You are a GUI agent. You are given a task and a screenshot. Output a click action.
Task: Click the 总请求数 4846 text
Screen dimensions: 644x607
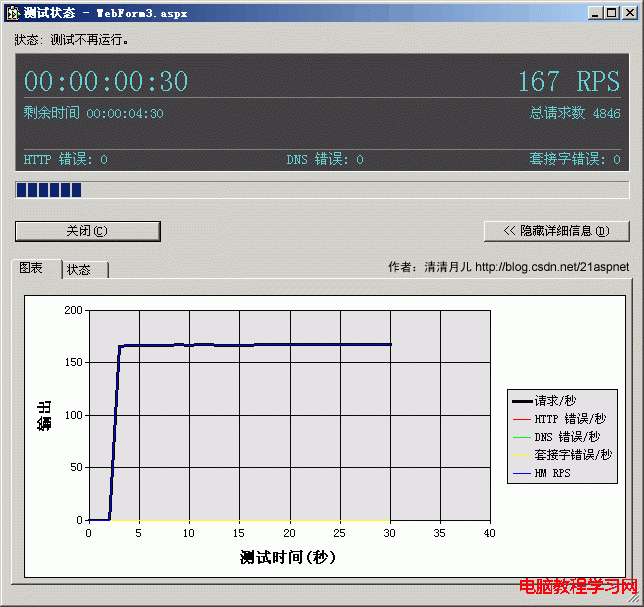coord(575,113)
